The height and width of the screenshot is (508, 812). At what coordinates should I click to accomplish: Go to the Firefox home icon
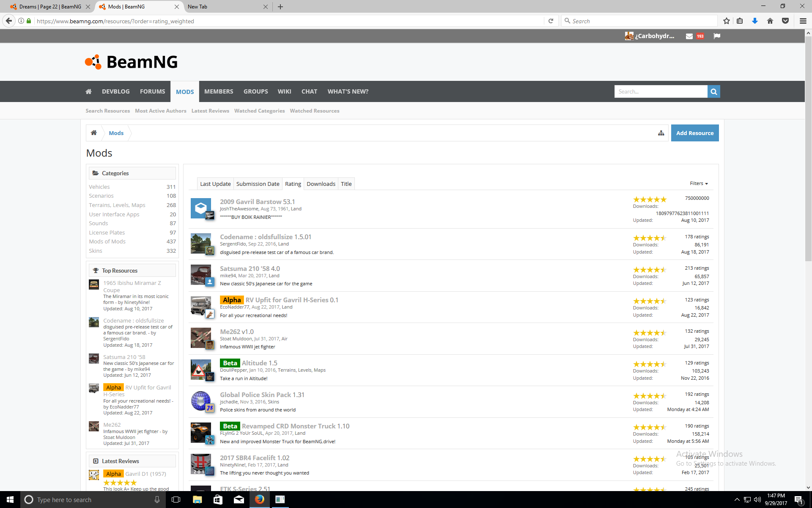pos(770,21)
